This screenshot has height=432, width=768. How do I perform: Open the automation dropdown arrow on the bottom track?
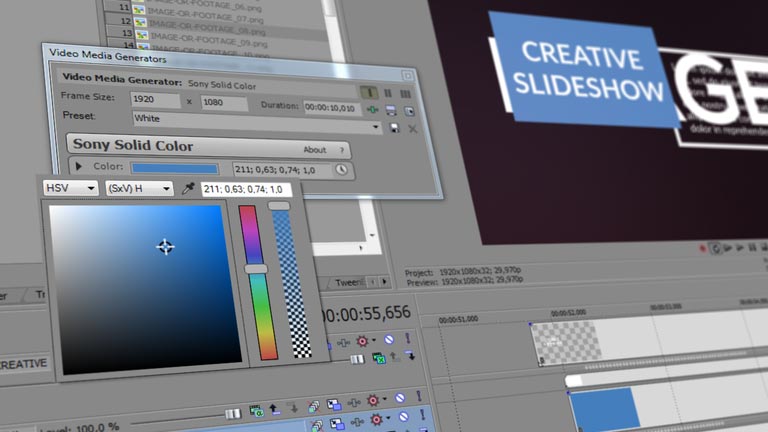pos(388,418)
